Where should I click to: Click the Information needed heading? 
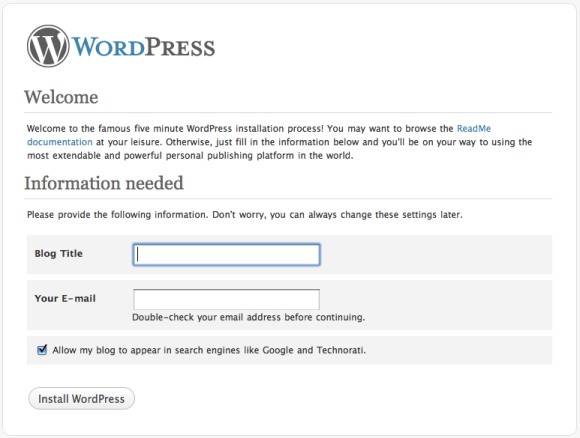click(104, 183)
